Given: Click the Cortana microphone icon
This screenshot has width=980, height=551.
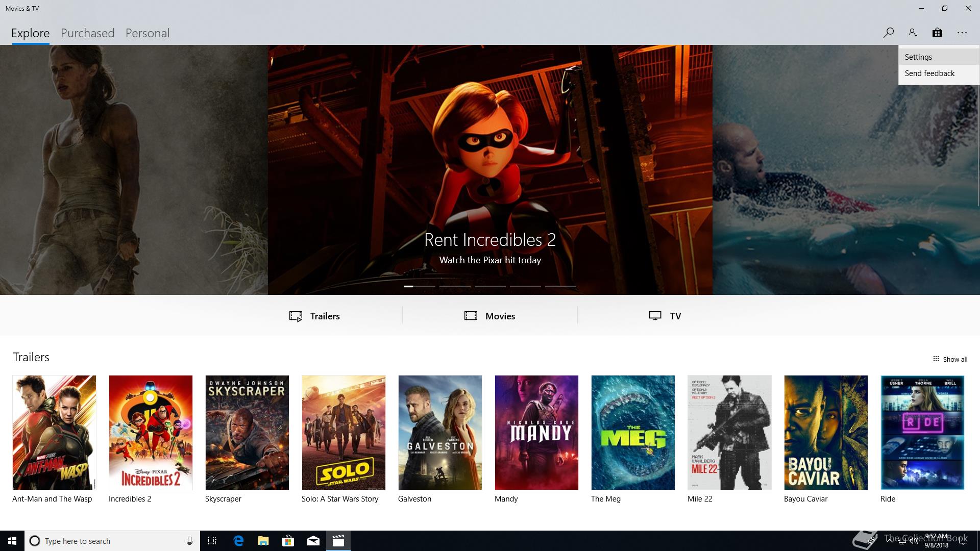Looking at the screenshot, I should pos(189,541).
